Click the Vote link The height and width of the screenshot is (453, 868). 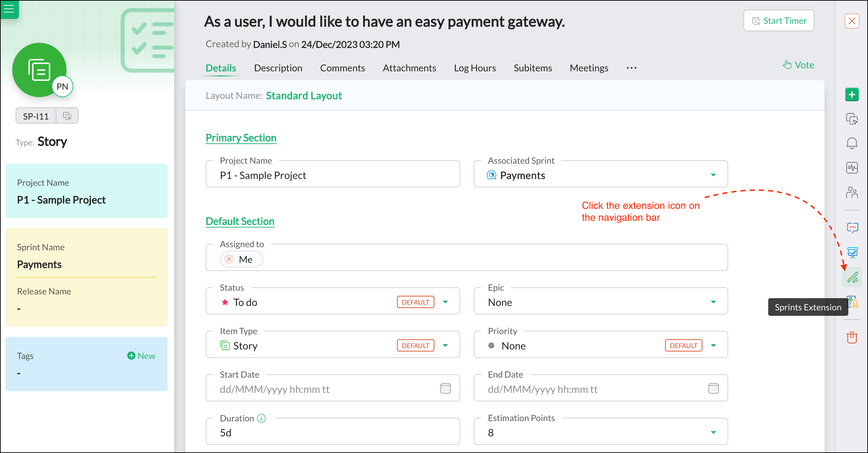point(798,65)
